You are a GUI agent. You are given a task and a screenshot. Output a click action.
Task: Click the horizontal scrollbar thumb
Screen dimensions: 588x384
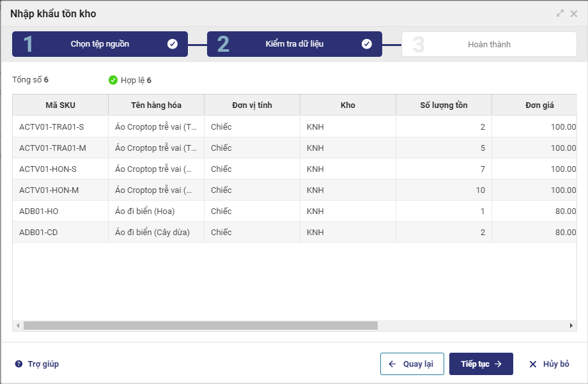click(x=201, y=325)
